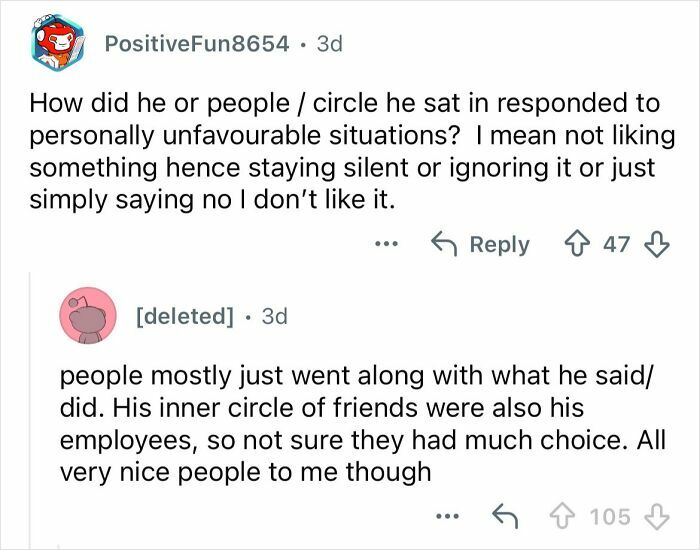Open the PositiveFun8654 username profile link

click(197, 44)
